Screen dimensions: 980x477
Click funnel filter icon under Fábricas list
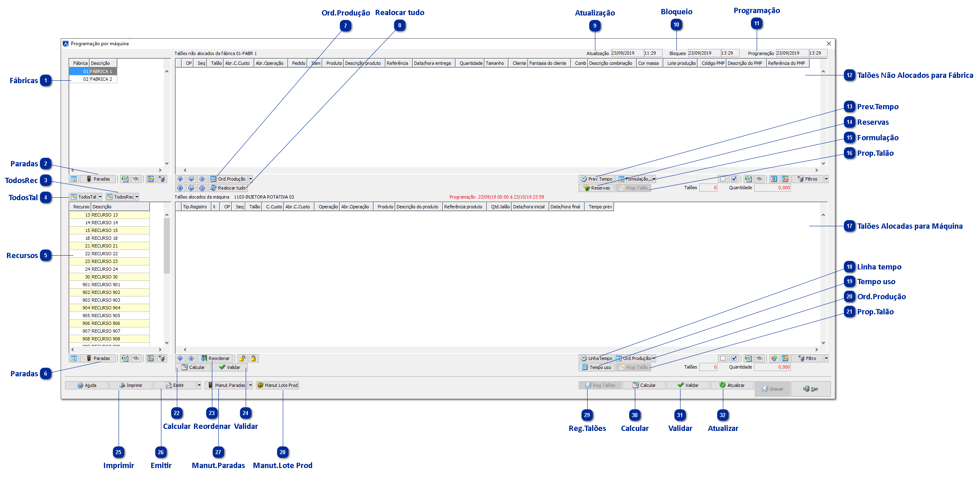162,179
